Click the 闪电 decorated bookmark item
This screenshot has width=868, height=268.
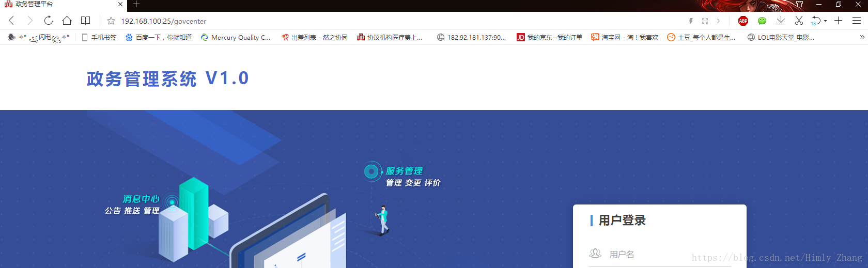[39, 37]
